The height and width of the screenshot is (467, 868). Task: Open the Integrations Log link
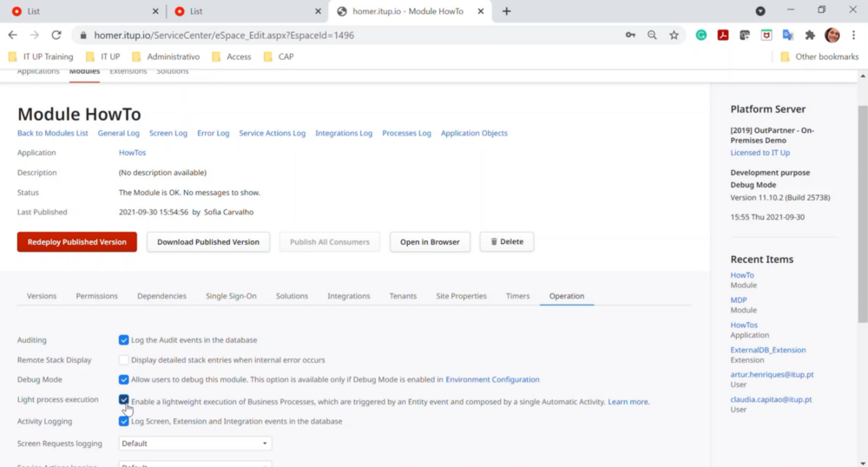(344, 134)
